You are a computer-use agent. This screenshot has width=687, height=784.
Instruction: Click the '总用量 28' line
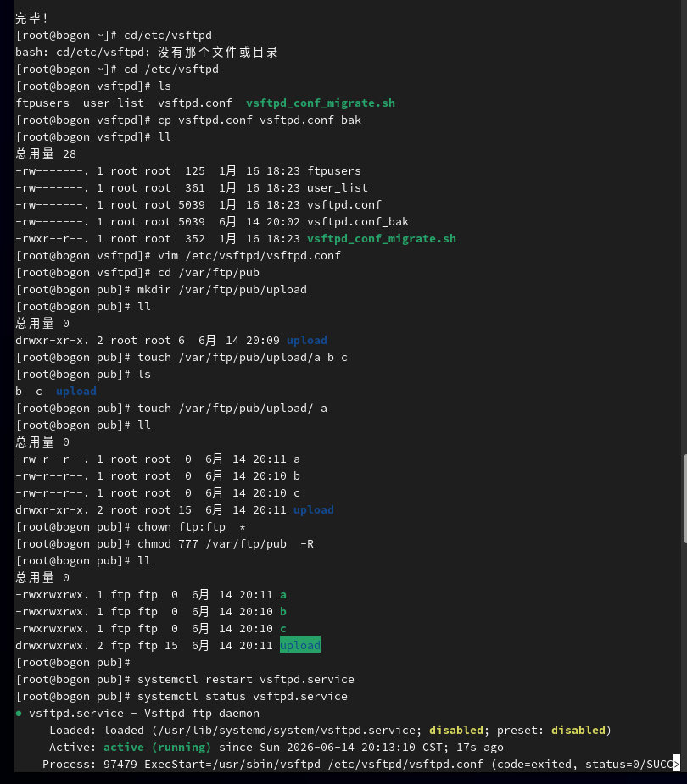coord(46,154)
